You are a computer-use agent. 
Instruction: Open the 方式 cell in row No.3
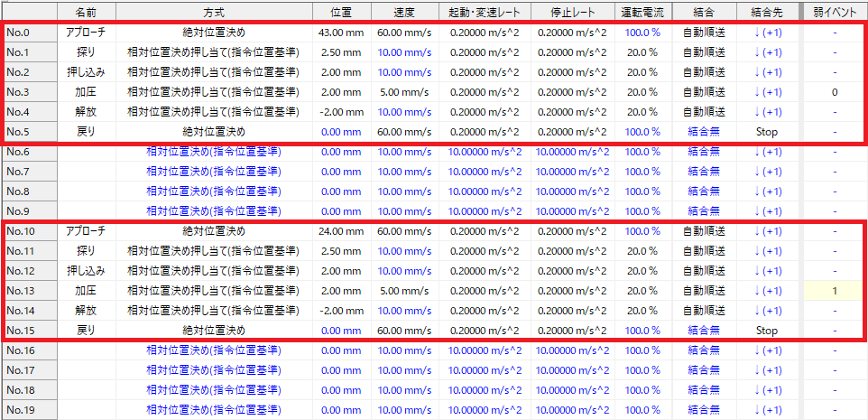[x=213, y=92]
